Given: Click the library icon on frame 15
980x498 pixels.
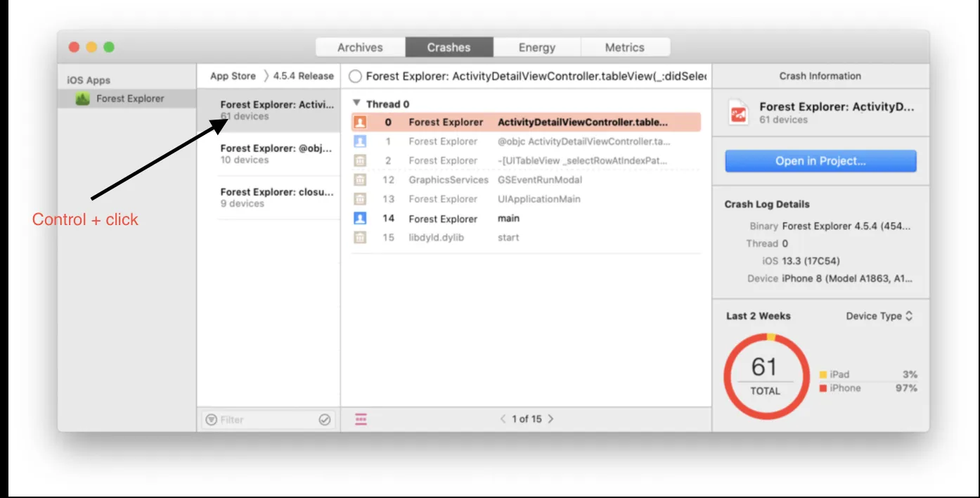Looking at the screenshot, I should point(360,237).
